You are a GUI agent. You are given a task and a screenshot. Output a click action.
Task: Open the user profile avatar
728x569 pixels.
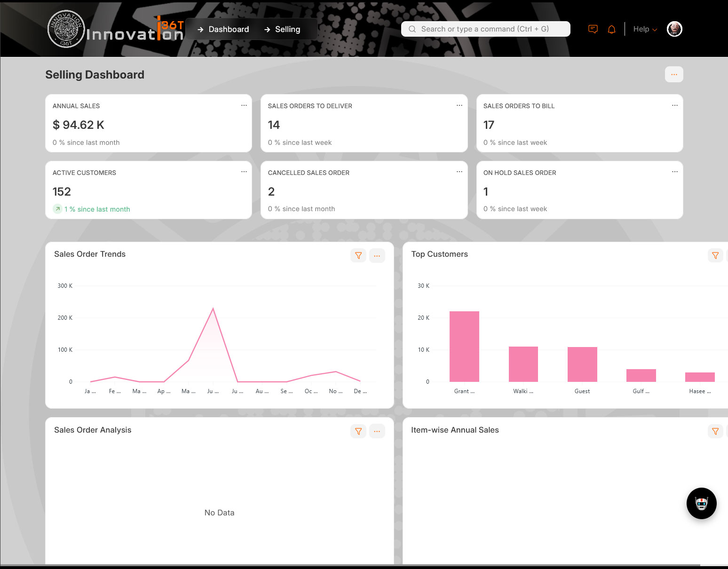(x=674, y=29)
